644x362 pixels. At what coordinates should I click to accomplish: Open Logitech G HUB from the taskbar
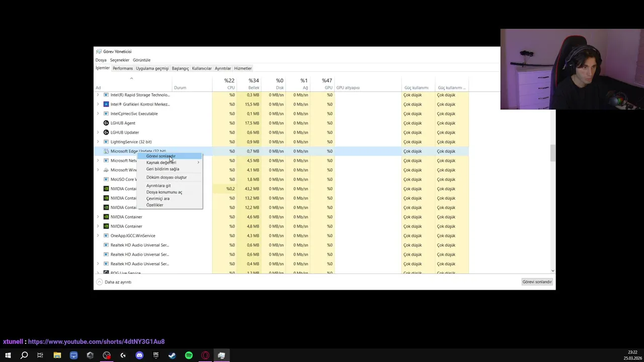coord(123,355)
